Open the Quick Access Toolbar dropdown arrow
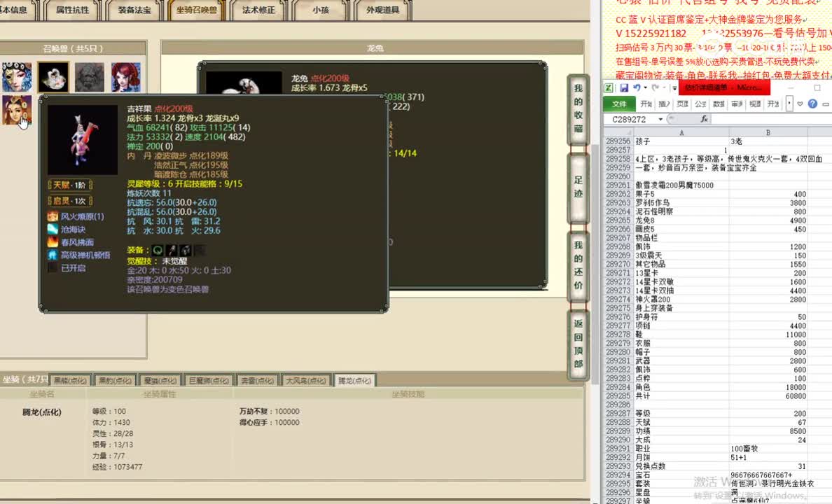This screenshot has width=832, height=504. tap(674, 87)
